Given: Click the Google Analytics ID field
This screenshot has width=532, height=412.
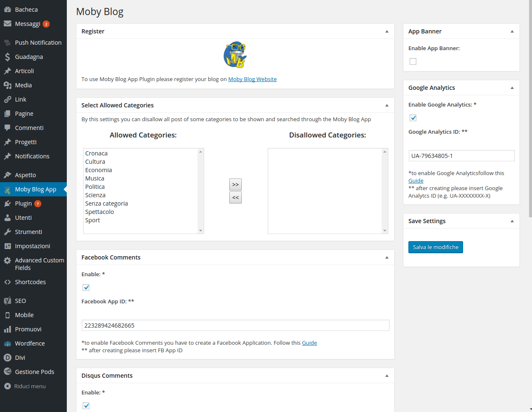Looking at the screenshot, I should coord(461,156).
